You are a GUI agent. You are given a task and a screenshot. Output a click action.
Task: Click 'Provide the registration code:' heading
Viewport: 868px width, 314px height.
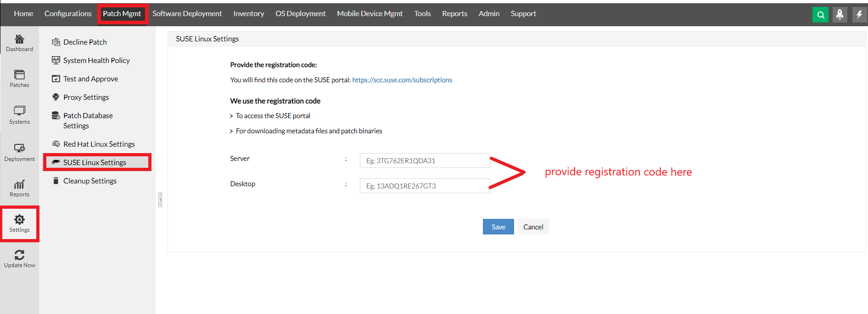[274, 65]
